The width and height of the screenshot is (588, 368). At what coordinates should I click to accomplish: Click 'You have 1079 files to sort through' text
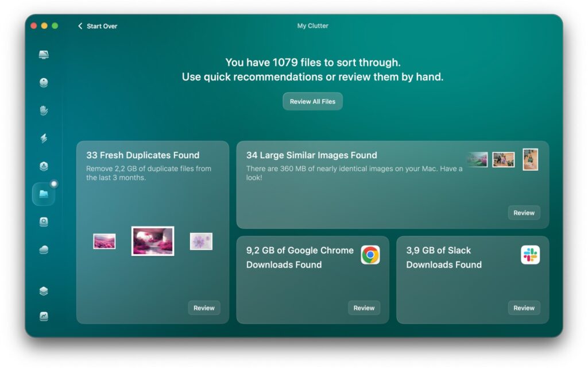click(313, 62)
